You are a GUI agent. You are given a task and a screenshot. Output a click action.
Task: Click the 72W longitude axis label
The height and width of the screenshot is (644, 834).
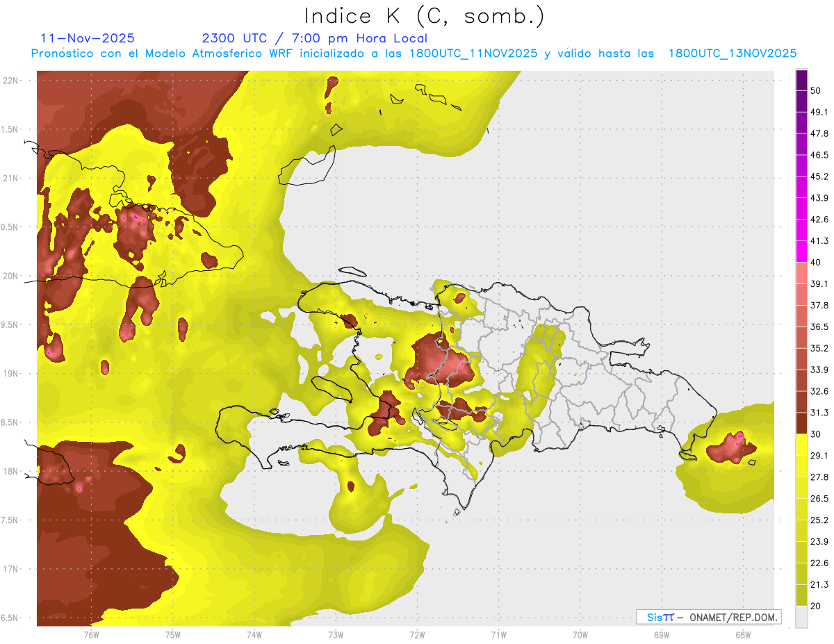[x=417, y=634]
